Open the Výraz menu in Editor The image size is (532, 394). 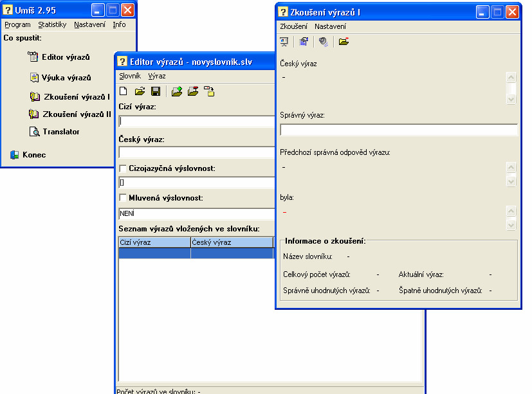tap(157, 76)
